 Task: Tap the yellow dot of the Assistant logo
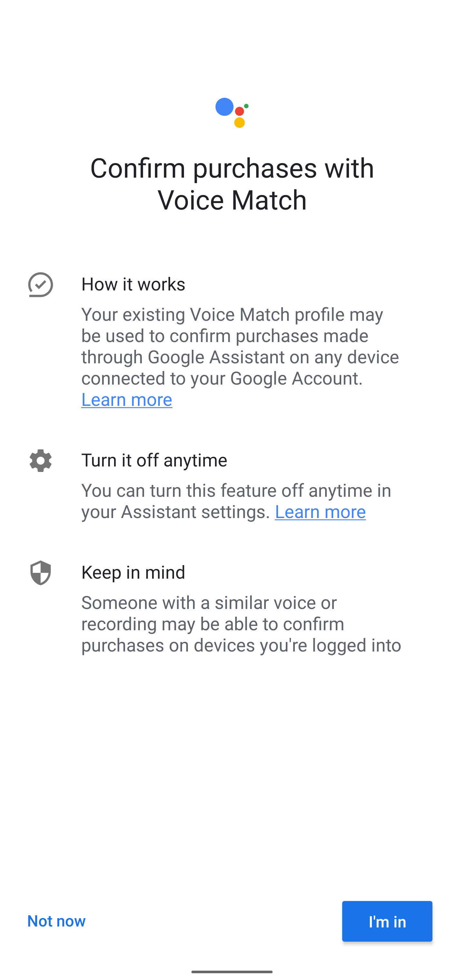point(240,122)
